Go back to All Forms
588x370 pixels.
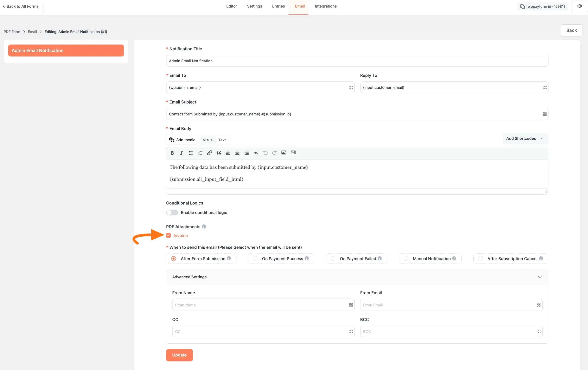click(21, 6)
